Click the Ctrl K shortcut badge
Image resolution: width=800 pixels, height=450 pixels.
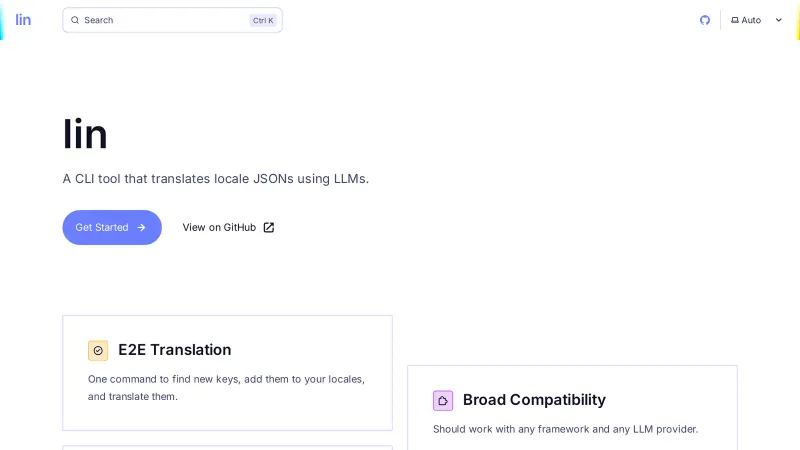[x=263, y=20]
